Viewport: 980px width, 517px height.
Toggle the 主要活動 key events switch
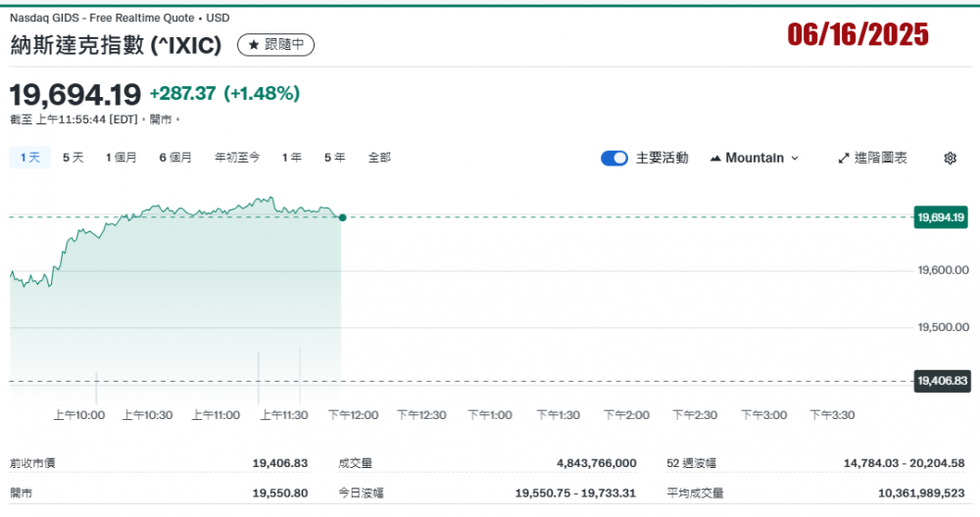pos(614,159)
